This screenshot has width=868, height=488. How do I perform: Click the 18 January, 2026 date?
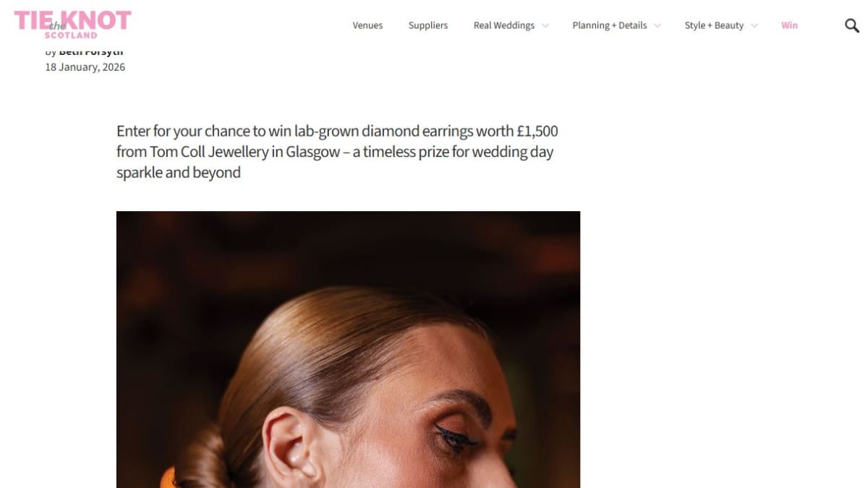pyautogui.click(x=85, y=67)
